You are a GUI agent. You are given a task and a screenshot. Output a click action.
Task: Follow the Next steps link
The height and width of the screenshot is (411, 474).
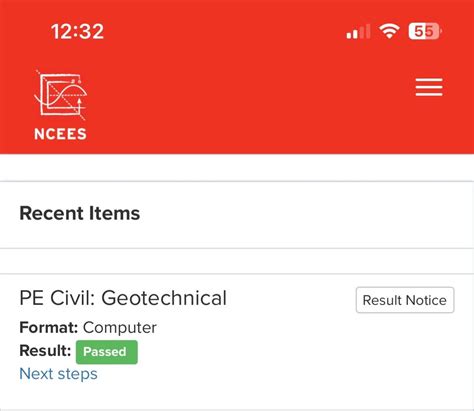58,374
